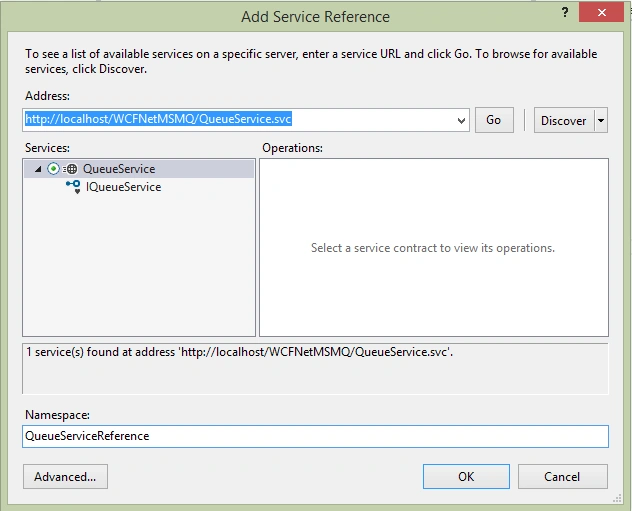
Task: Select the QueueService tree row
Action: [x=139, y=169]
